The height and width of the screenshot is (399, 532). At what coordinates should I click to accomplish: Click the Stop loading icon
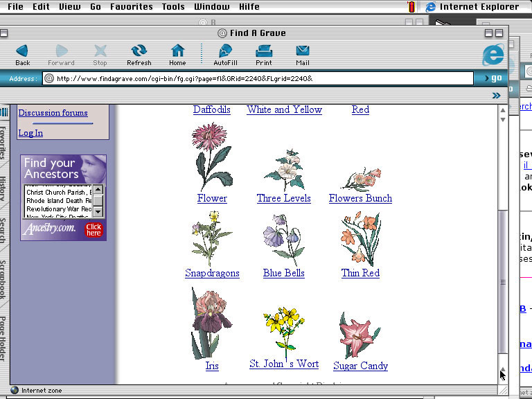click(x=100, y=52)
